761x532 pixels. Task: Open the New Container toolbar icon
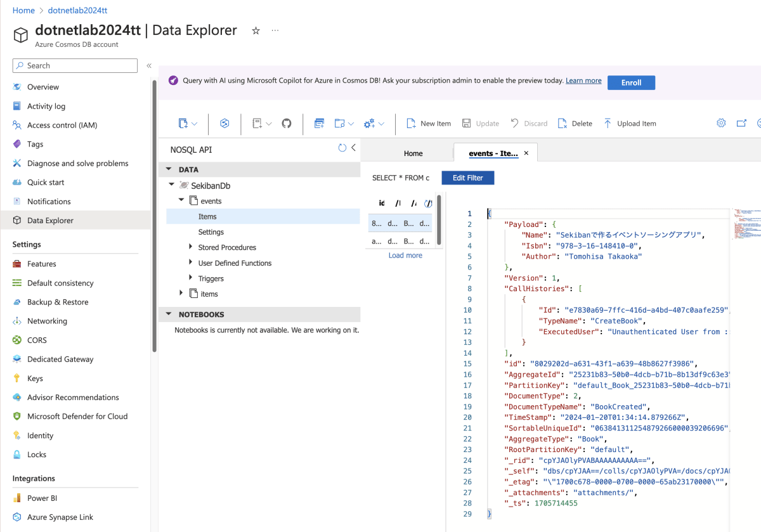coord(183,124)
